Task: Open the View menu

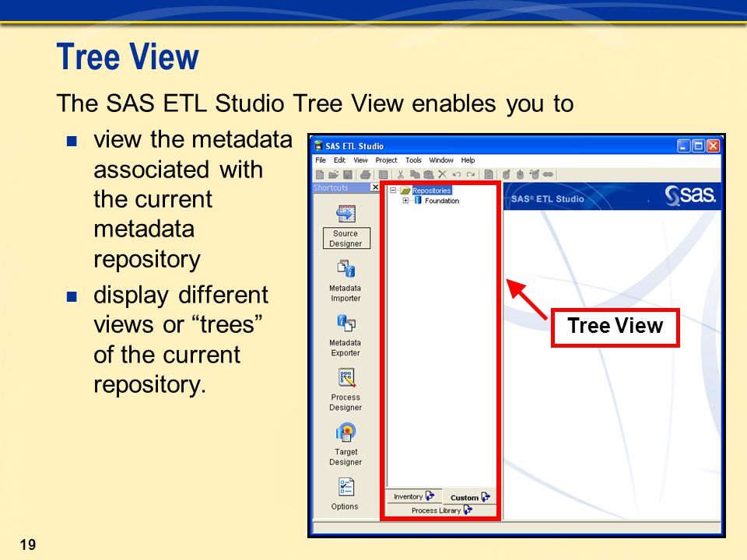Action: [x=360, y=160]
